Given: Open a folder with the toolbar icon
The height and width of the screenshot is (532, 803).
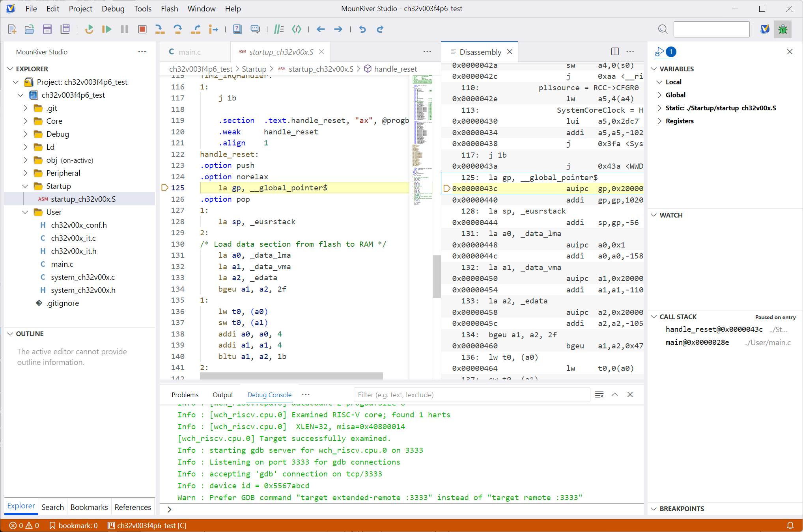Looking at the screenshot, I should [29, 29].
